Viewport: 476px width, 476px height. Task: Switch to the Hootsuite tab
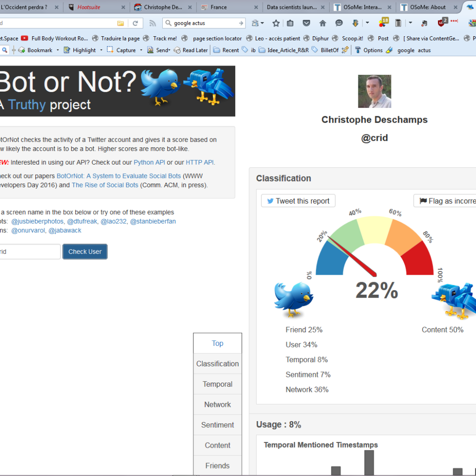pos(97,7)
